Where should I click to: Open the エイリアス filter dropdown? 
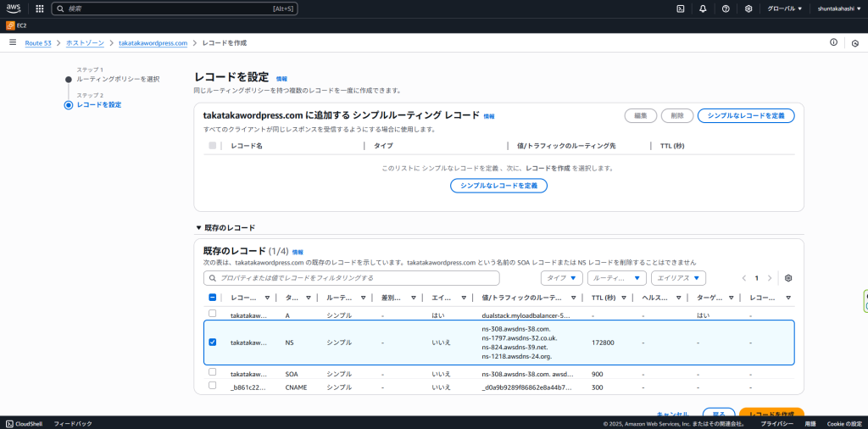(x=678, y=278)
